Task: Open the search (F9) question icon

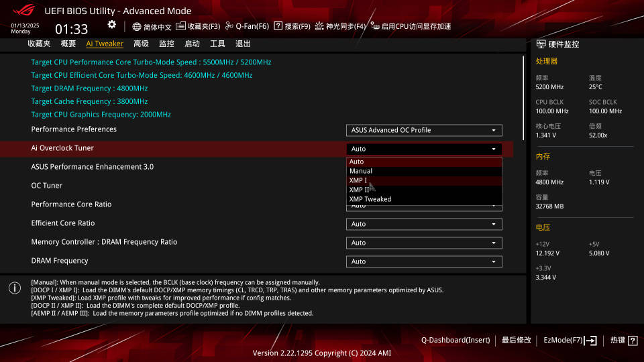Action: click(x=278, y=26)
